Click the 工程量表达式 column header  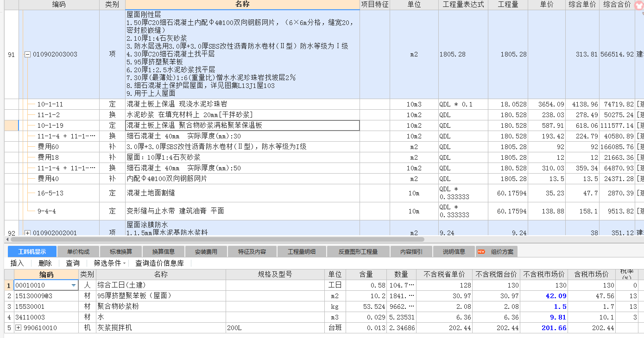[463, 5]
